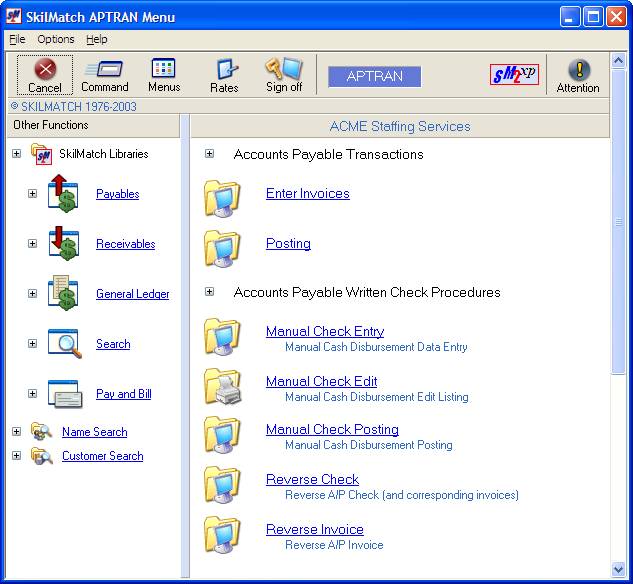Open the Reverse Check link
The image size is (633, 584).
[x=312, y=479]
